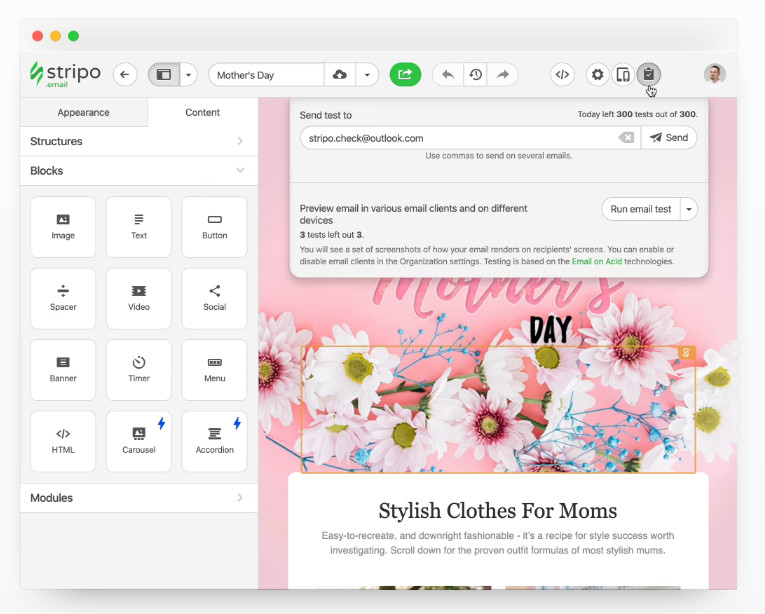Open version history clock icon
Image resolution: width=765 pixels, height=614 pixels.
(x=475, y=74)
